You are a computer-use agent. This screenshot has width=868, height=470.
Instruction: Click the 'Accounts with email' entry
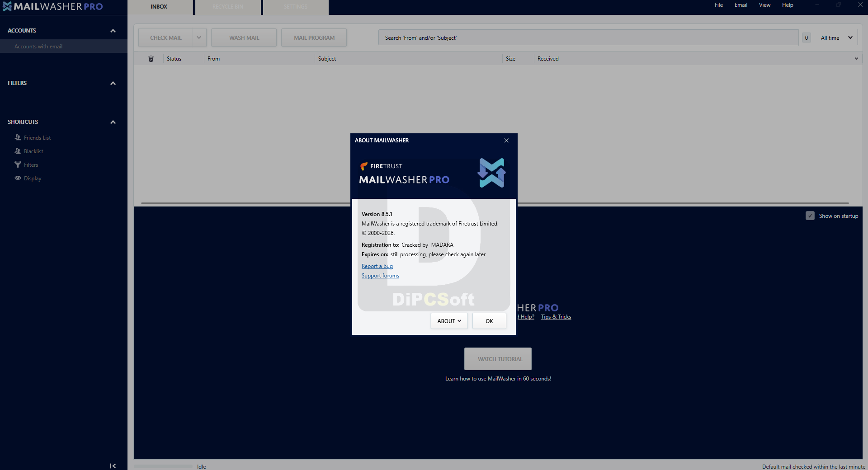point(64,46)
